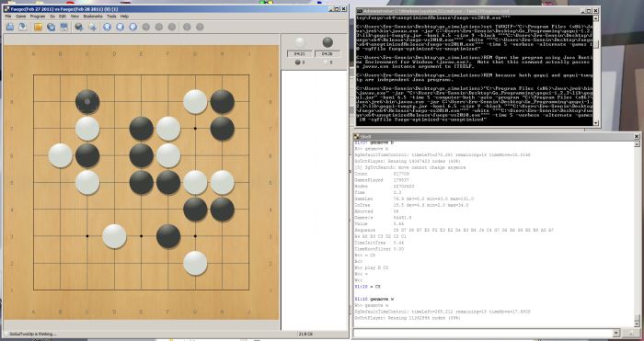Close the Shell window

637,136
